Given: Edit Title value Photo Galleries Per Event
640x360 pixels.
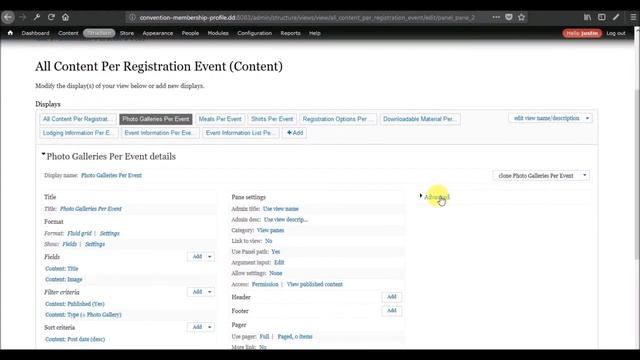Looking at the screenshot, I should (x=91, y=209).
